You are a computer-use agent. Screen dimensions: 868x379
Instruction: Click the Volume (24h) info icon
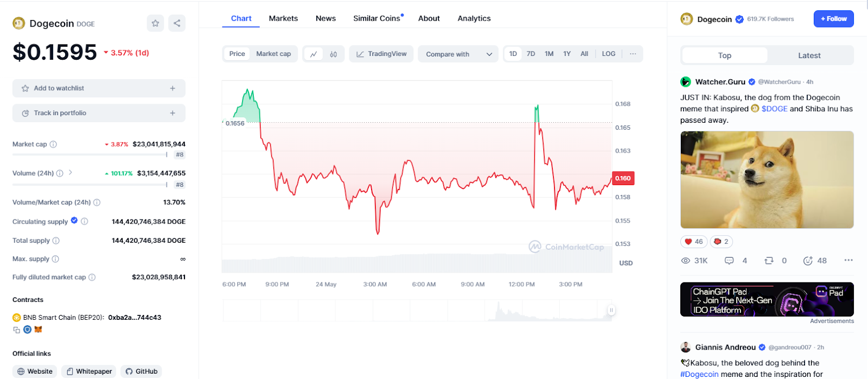(x=60, y=173)
